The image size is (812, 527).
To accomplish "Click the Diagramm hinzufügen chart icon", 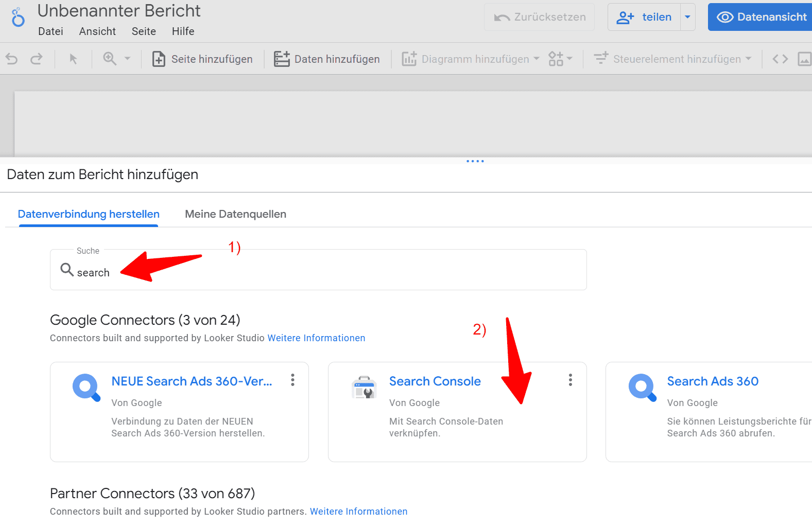I will point(409,59).
